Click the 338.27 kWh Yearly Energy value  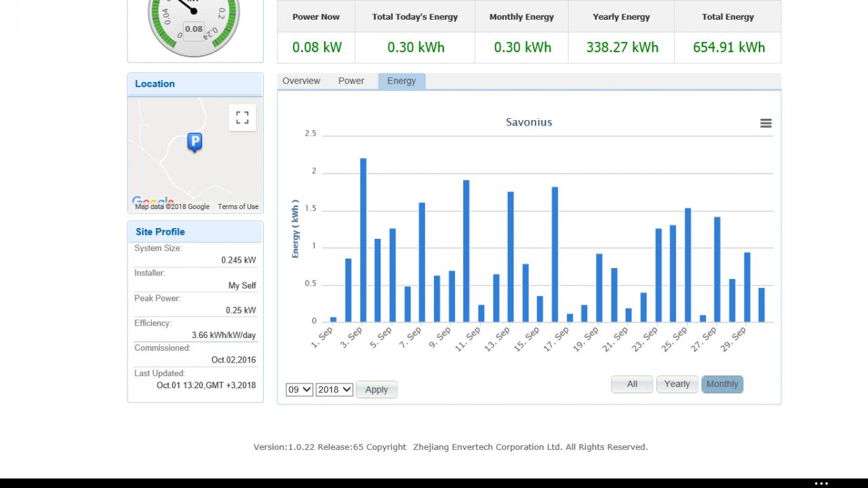point(622,48)
